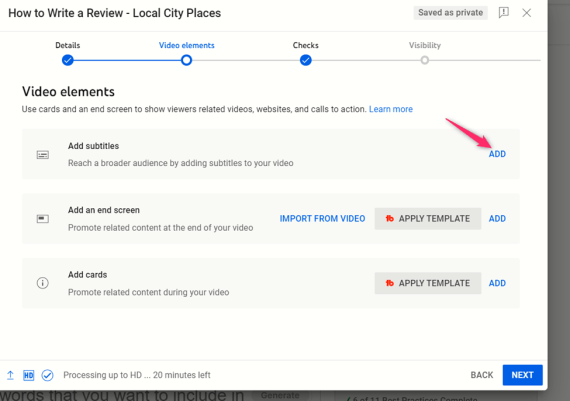Select the Video elements step circle
Viewport: 570px width, 401px height.
click(186, 60)
